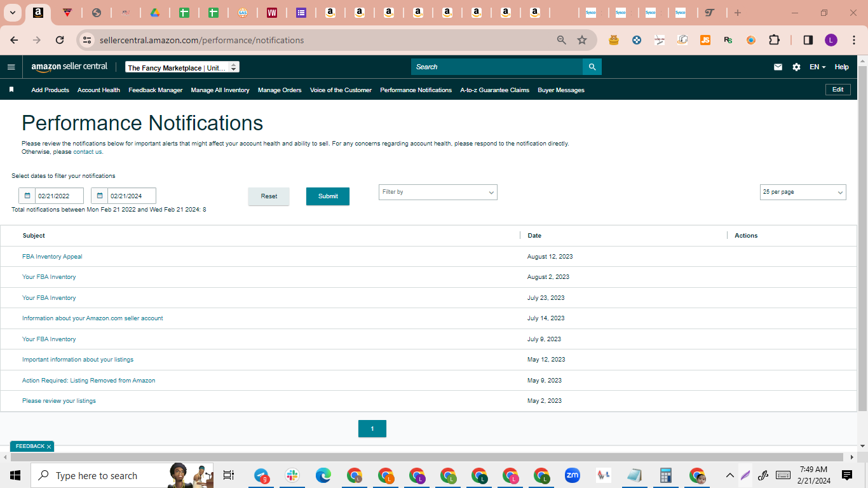This screenshot has height=488, width=868.
Task: Click the page 1 pagination button
Action: click(372, 429)
